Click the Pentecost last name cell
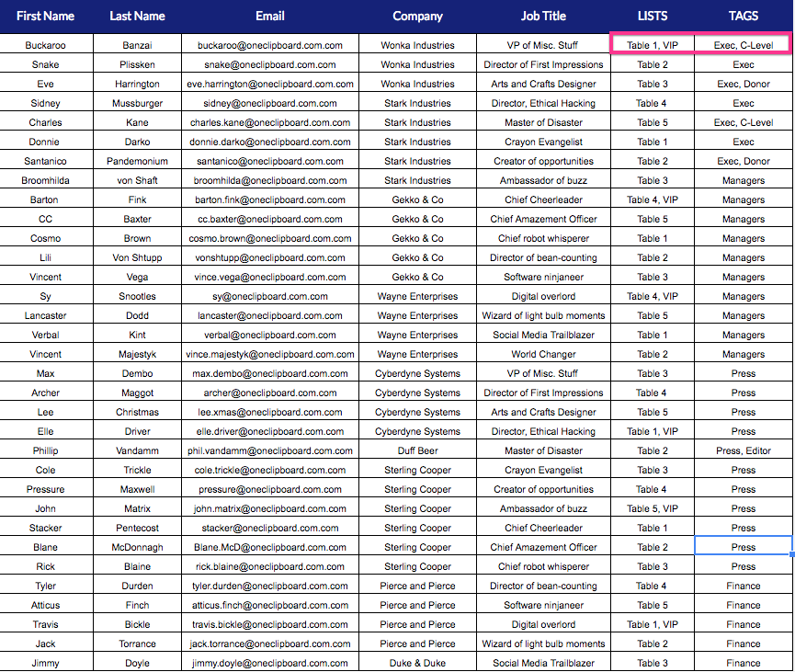Screen dimensions: 795x672 pos(137,527)
